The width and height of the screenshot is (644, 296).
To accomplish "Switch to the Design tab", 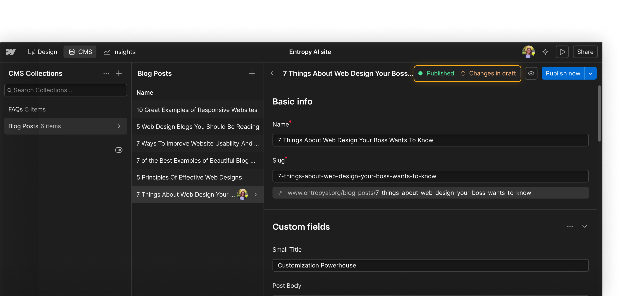I will coord(43,52).
